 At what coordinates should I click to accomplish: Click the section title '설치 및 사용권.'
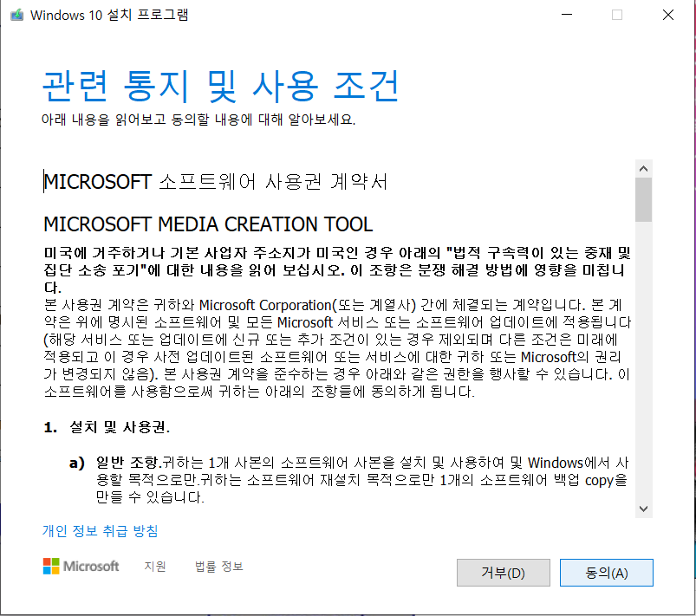pyautogui.click(x=120, y=427)
